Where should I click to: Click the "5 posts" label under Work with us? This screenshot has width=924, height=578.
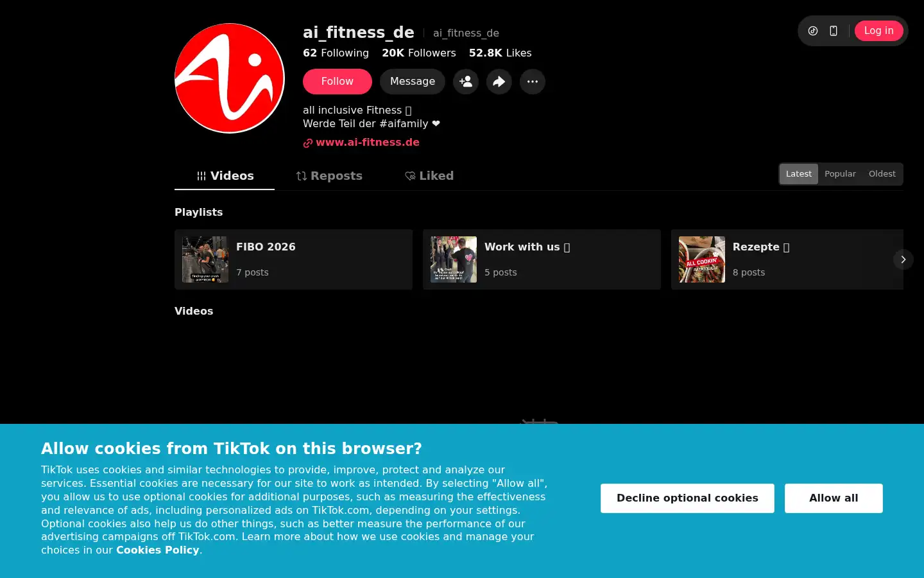tap(501, 272)
